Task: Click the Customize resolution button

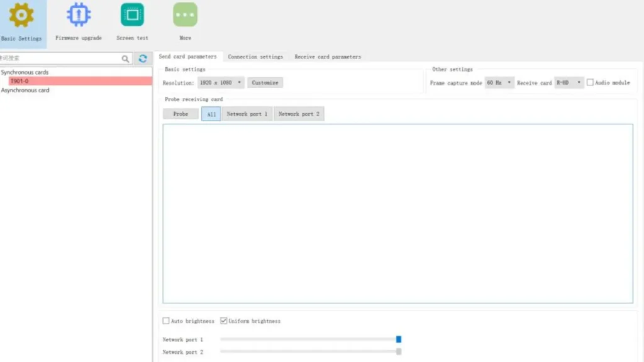Action: coord(265,82)
